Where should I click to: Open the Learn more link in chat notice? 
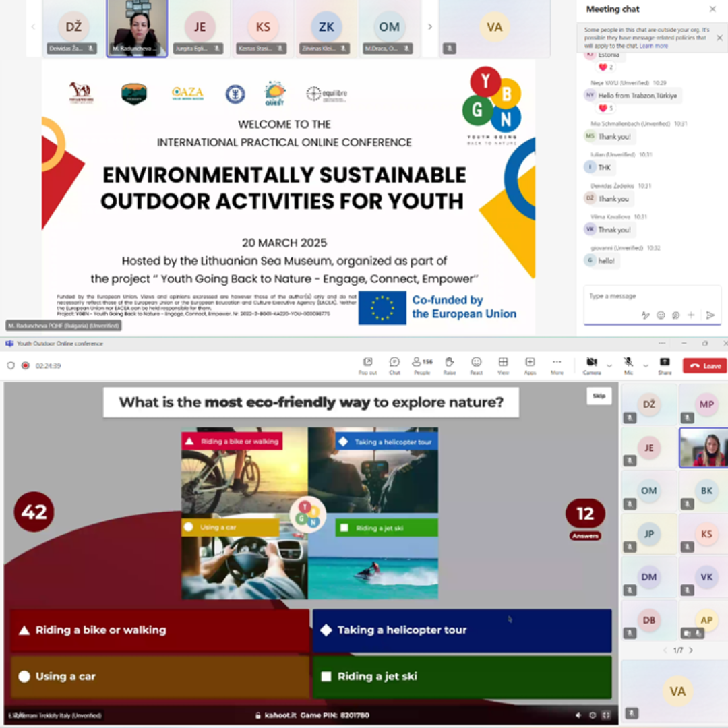pos(654,46)
